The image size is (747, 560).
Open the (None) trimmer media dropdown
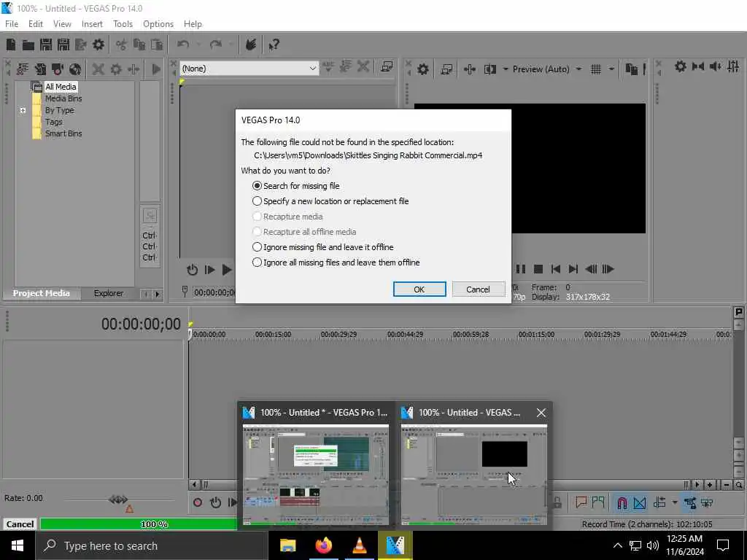point(312,69)
